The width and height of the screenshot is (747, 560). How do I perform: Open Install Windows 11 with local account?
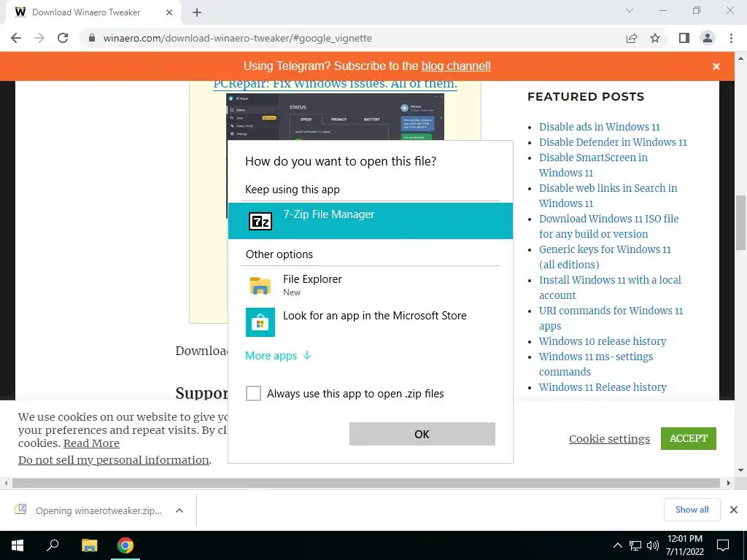[x=610, y=287]
